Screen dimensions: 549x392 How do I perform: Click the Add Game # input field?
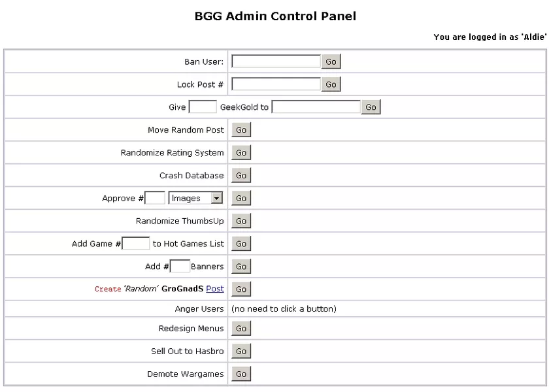136,244
